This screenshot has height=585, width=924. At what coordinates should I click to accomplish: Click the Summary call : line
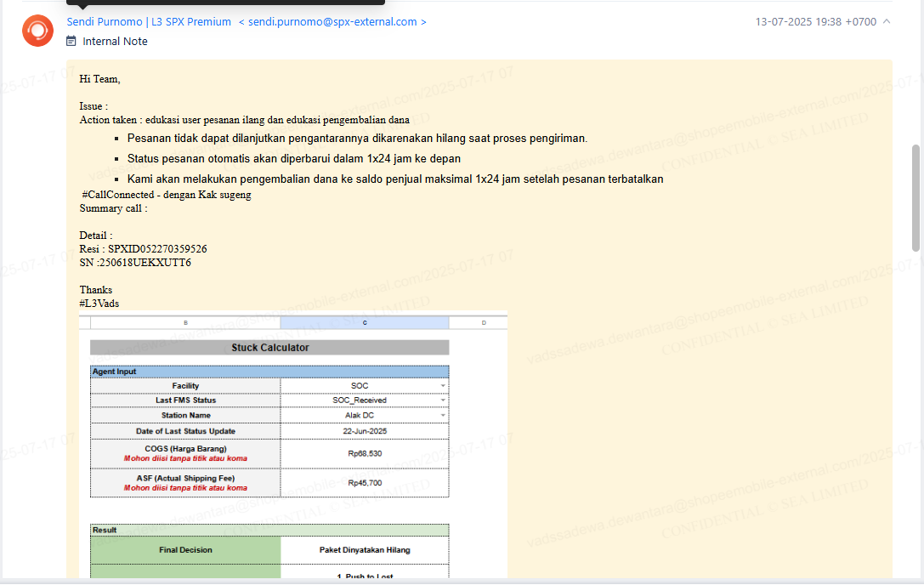point(114,208)
